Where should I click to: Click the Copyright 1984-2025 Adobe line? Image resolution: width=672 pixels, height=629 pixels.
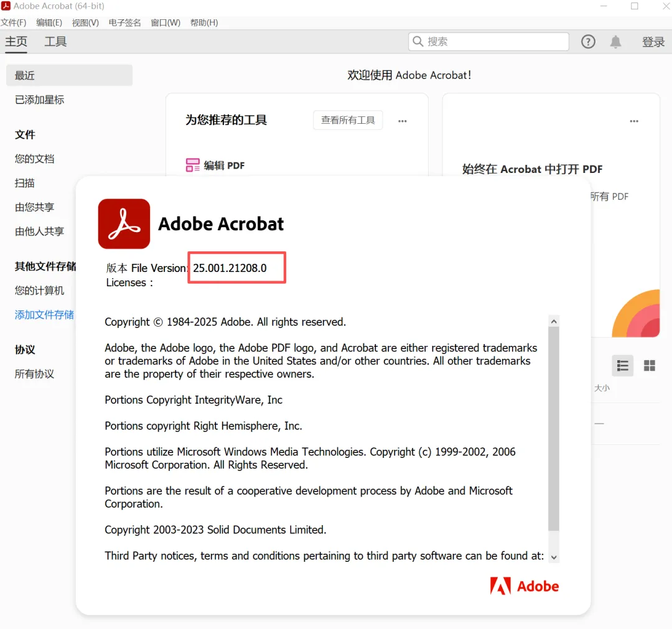225,322
